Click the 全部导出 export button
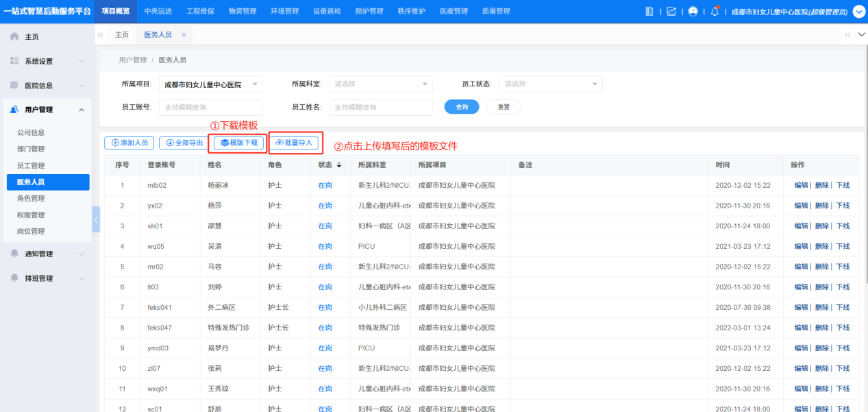This screenshot has width=868, height=412. (x=184, y=143)
